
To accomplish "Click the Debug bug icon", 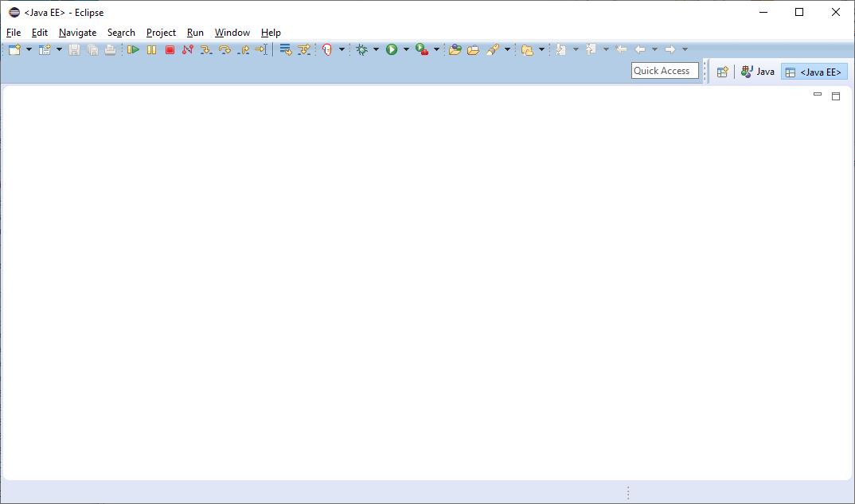I will point(361,49).
